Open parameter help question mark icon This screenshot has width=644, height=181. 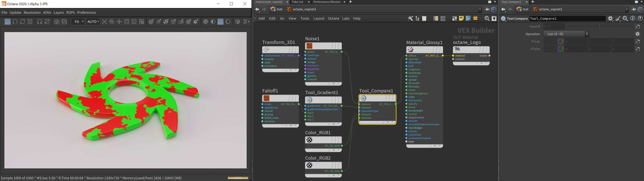[640, 19]
